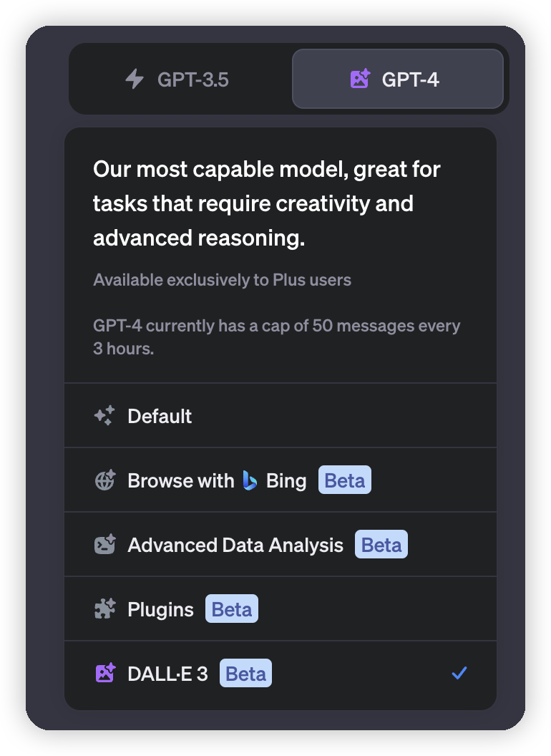Screen dimensions: 551x756
Task: Click the Beta badge beside DALL·E 3
Action: point(246,673)
